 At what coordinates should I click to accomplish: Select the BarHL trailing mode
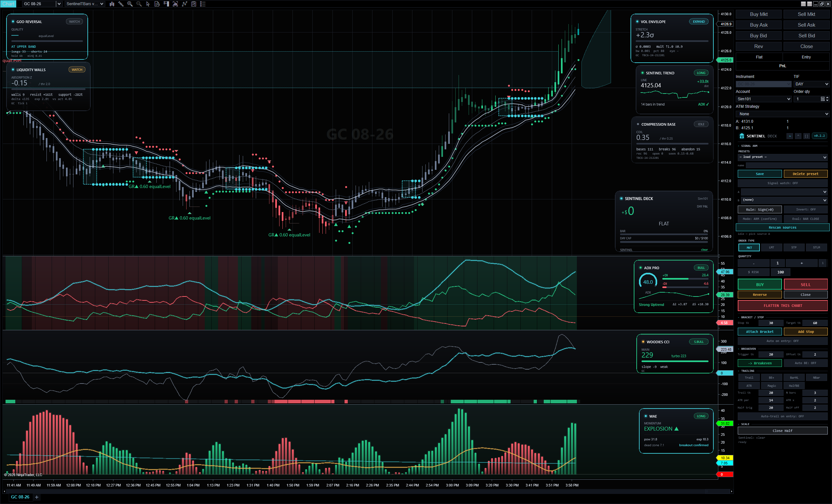coord(794,378)
